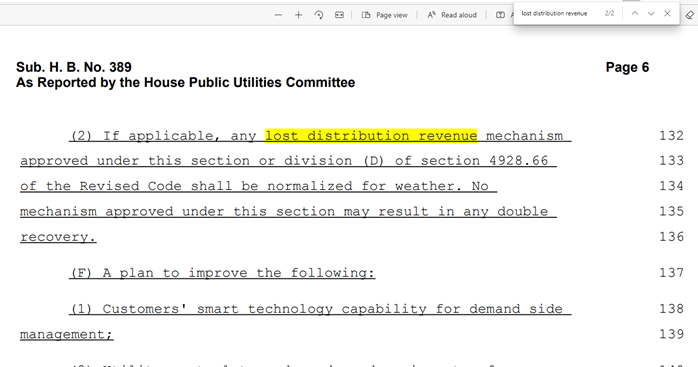Viewport: 698px width, 367px height.
Task: Click 'As Reported by the House Public Utilities Committee'
Action: (186, 83)
